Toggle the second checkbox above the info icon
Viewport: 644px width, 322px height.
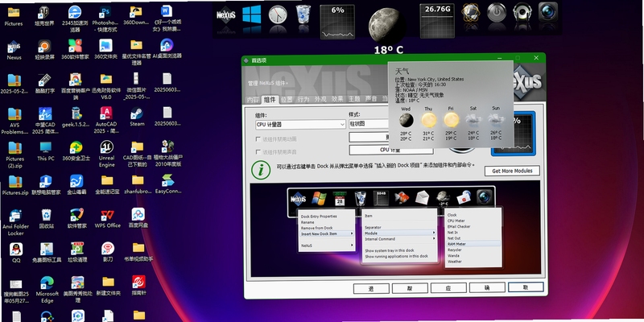tap(258, 151)
